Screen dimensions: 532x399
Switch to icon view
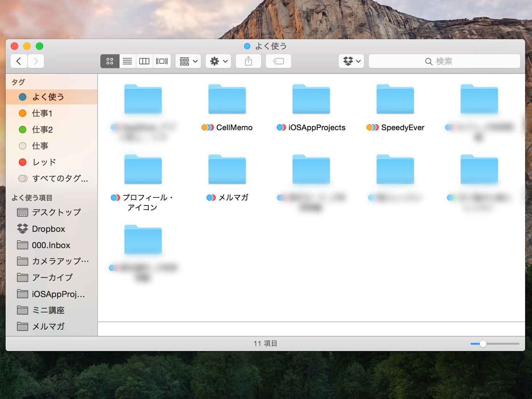[x=110, y=61]
